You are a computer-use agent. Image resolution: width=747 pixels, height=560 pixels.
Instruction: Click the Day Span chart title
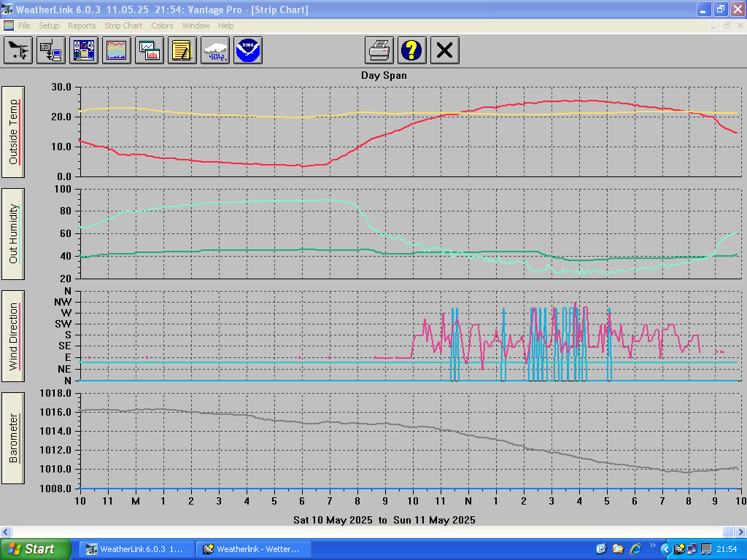pyautogui.click(x=384, y=75)
